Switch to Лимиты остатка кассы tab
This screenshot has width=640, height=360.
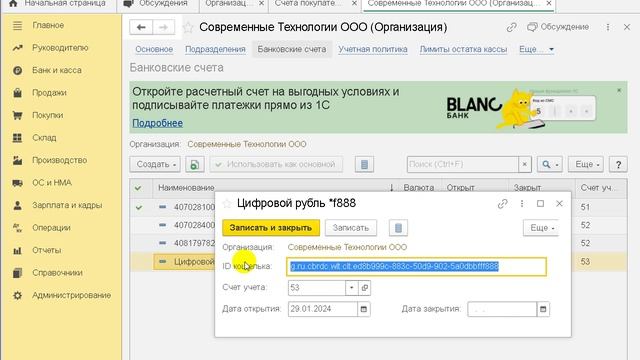[463, 49]
